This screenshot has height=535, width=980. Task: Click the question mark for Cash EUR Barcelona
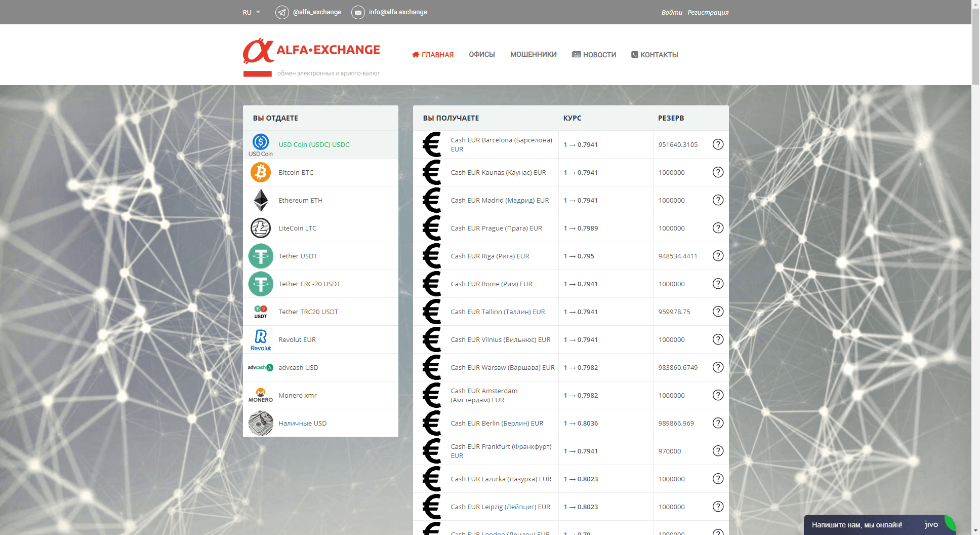tap(718, 144)
